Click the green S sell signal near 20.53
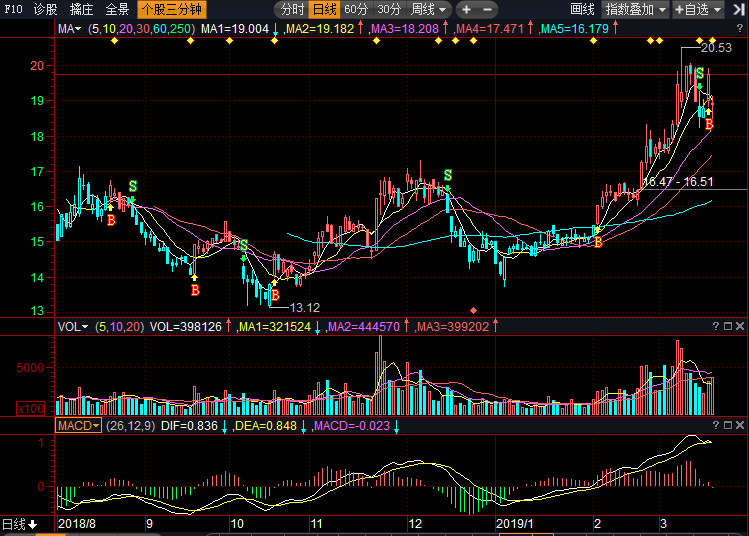 [x=700, y=74]
